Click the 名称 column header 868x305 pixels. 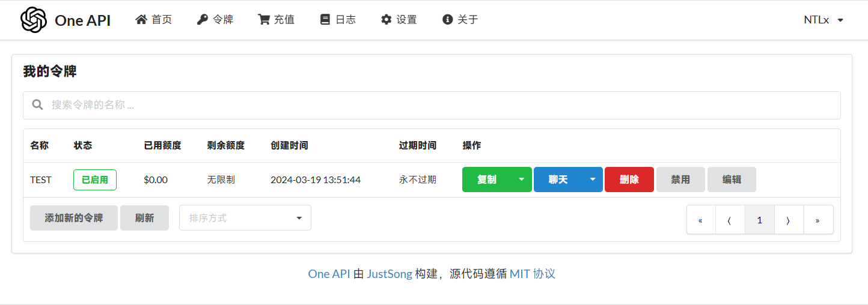[39, 145]
